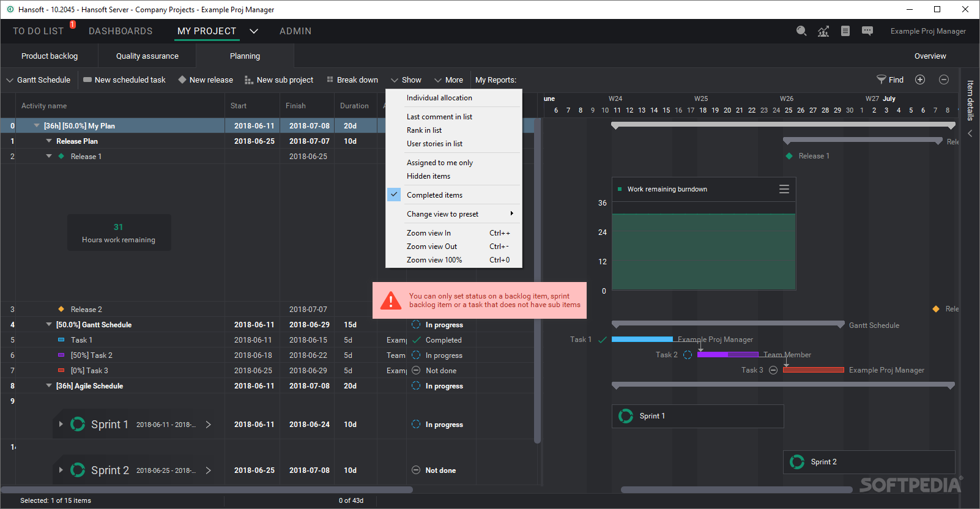Click Sprint 1 circular icon in the table

coord(78,424)
